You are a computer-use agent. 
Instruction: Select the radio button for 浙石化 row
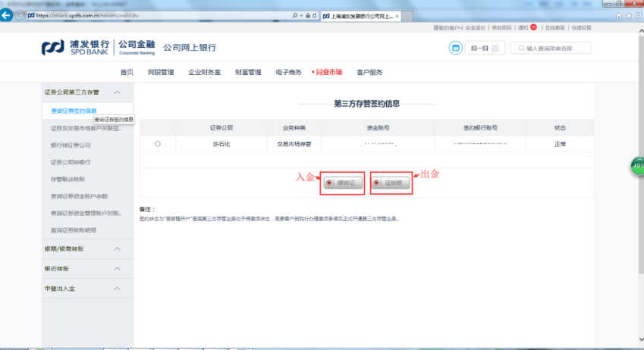(x=157, y=143)
